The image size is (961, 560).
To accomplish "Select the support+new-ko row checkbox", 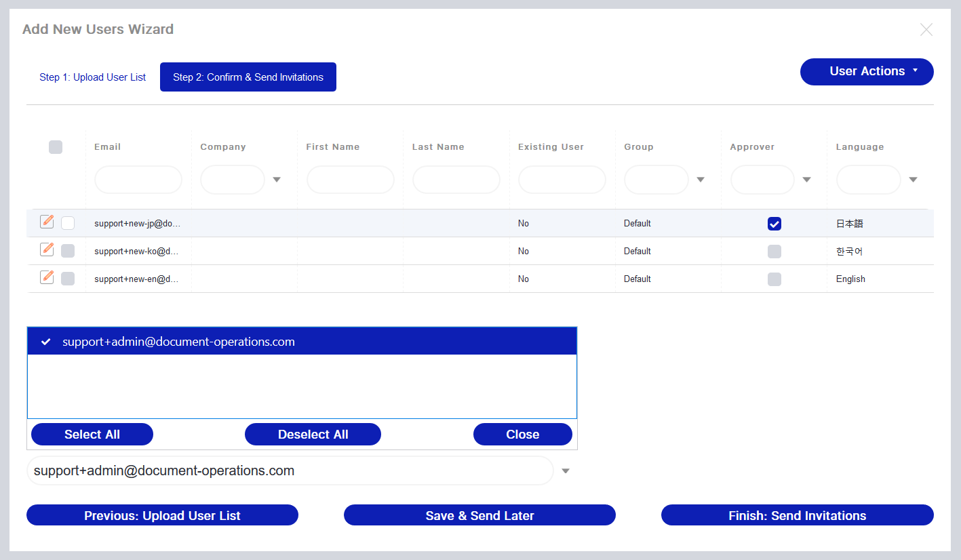I will tap(68, 251).
